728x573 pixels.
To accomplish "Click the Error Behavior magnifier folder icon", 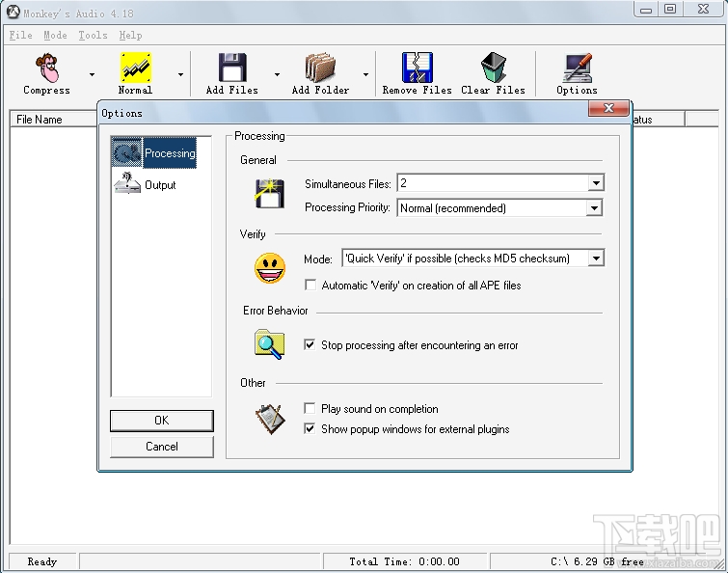I will pos(269,344).
